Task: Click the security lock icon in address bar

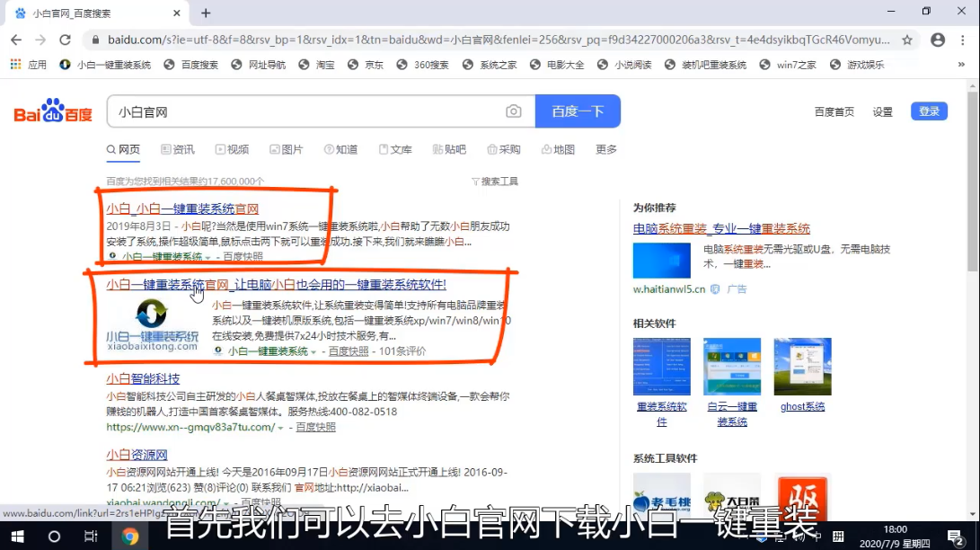Action: (95, 40)
